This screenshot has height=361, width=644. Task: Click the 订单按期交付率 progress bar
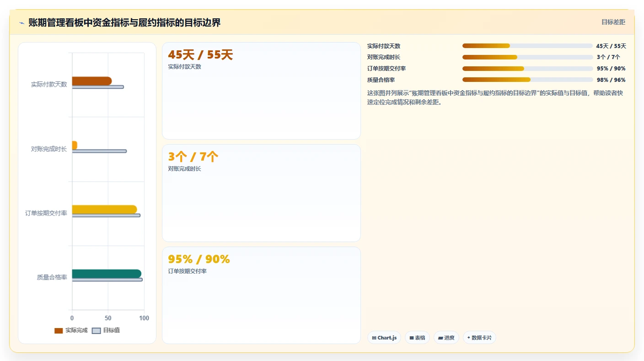(x=527, y=69)
